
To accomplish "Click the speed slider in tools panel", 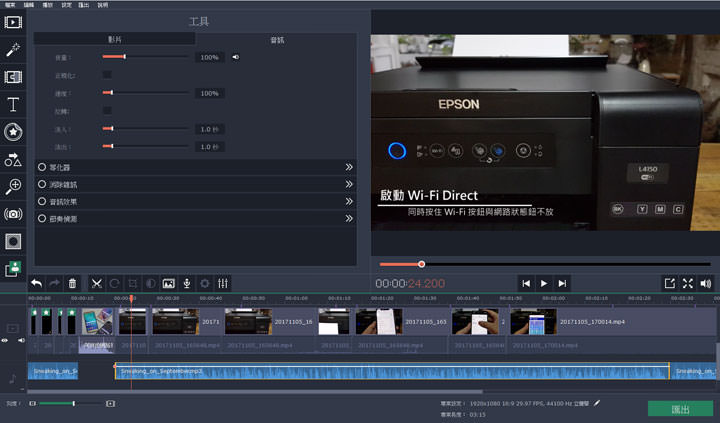I will (145, 93).
